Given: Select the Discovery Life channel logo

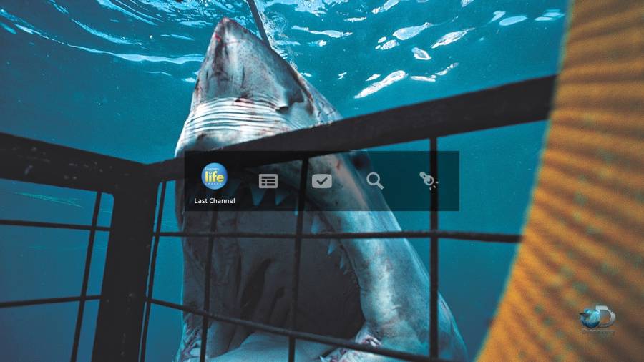Looking at the screenshot, I should 214,176.
